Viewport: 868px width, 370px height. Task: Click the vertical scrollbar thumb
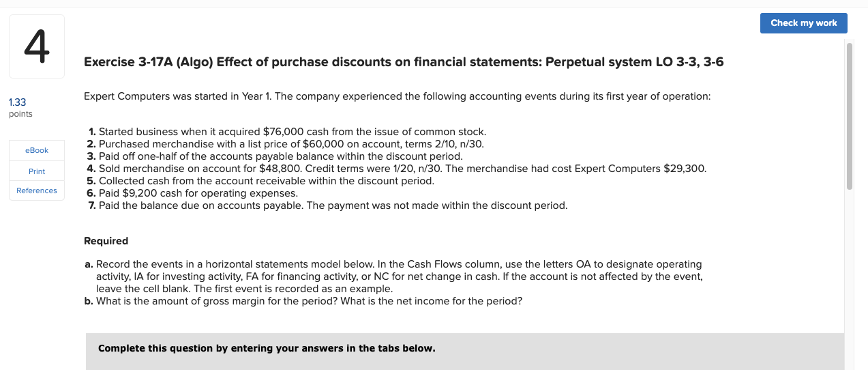[x=849, y=116]
